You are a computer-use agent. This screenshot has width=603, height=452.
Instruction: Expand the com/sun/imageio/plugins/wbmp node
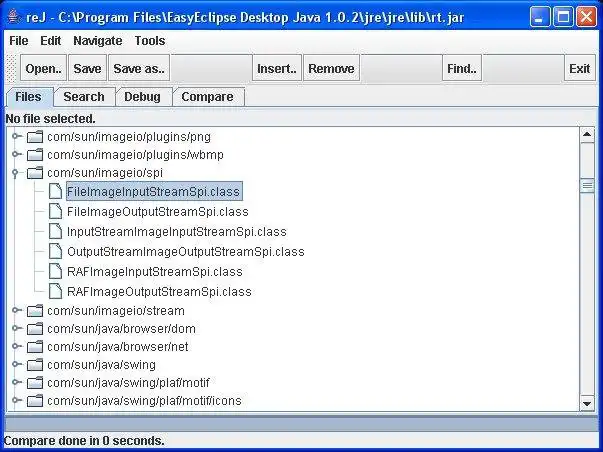16,154
